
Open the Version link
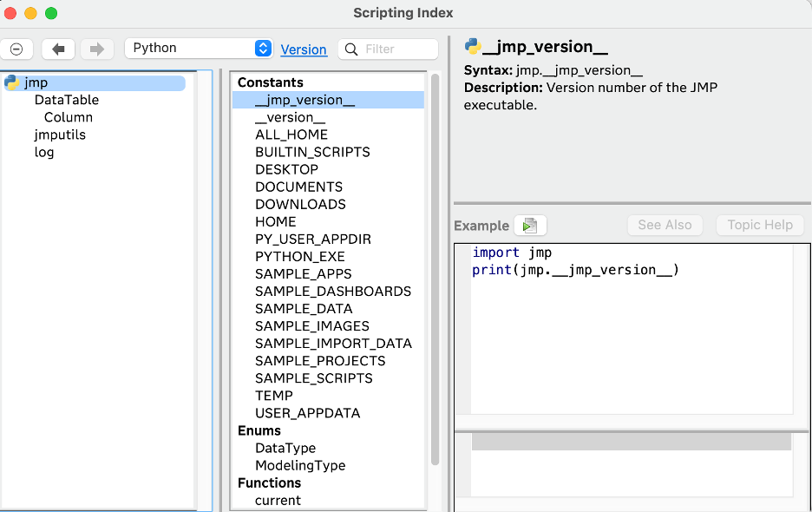(x=304, y=49)
